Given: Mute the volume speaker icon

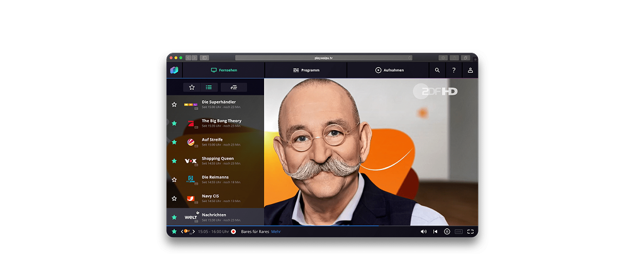Looking at the screenshot, I should coord(423,232).
